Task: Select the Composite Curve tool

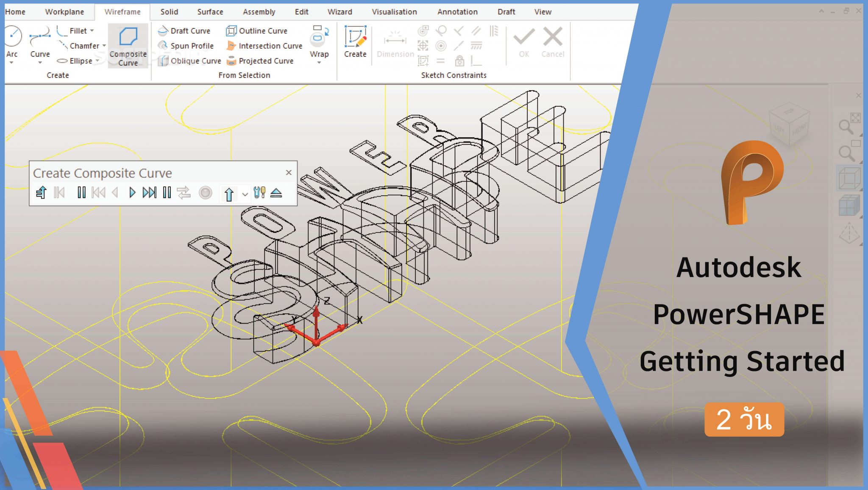Action: (x=128, y=45)
